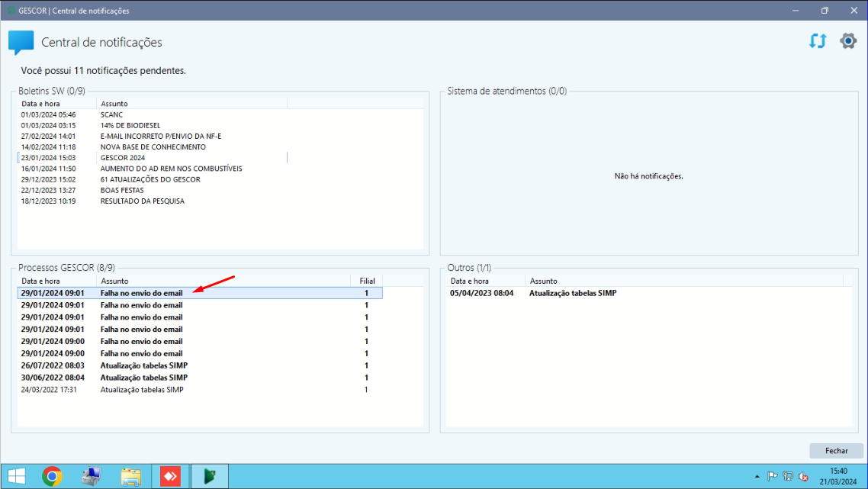Click date cell 01/03/2024 05:46
The height and width of the screenshot is (489, 868).
click(49, 114)
